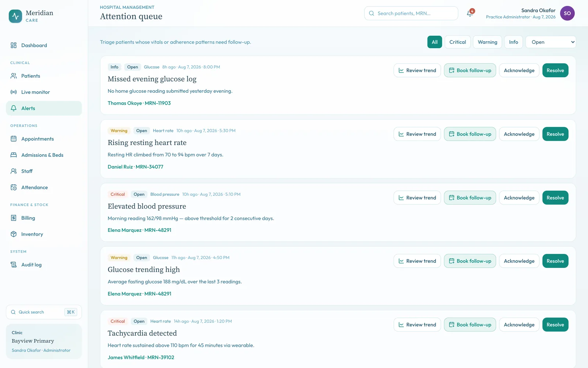
Task: Filter alerts by Critical severity
Action: [458, 42]
